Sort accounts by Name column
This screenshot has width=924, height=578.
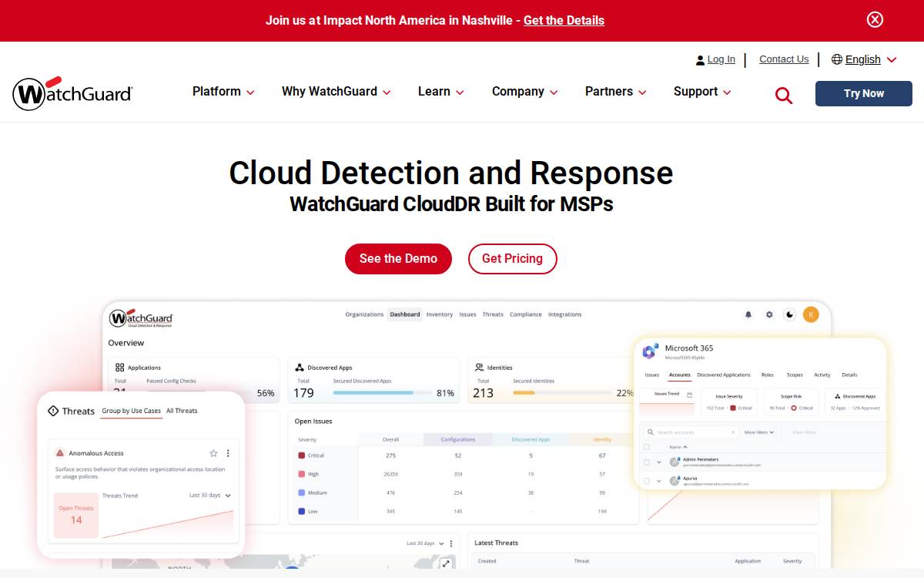coord(678,447)
